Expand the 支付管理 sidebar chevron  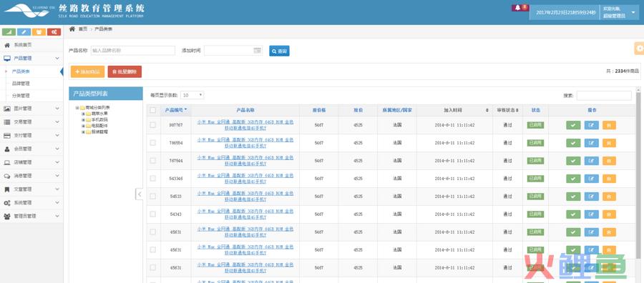coord(57,135)
